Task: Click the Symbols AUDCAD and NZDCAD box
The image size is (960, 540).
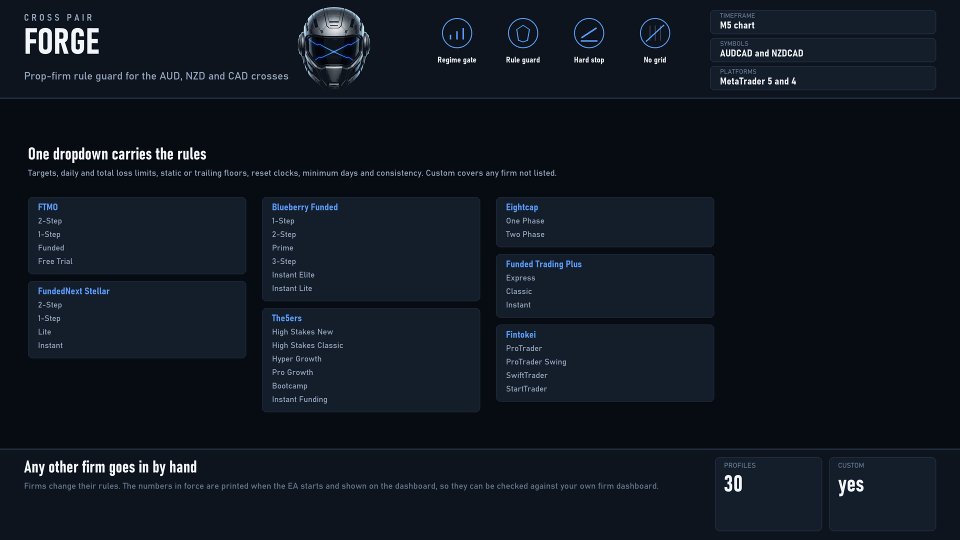Action: tap(823, 50)
